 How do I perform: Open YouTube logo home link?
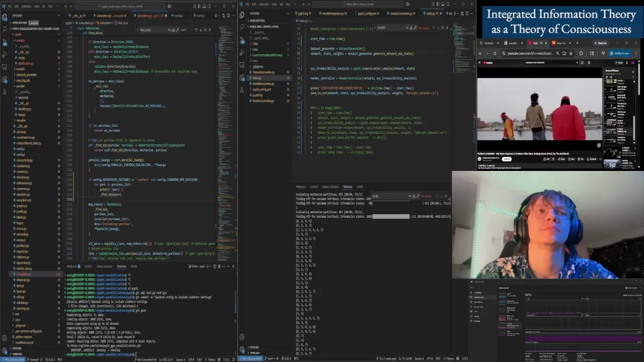(488, 63)
